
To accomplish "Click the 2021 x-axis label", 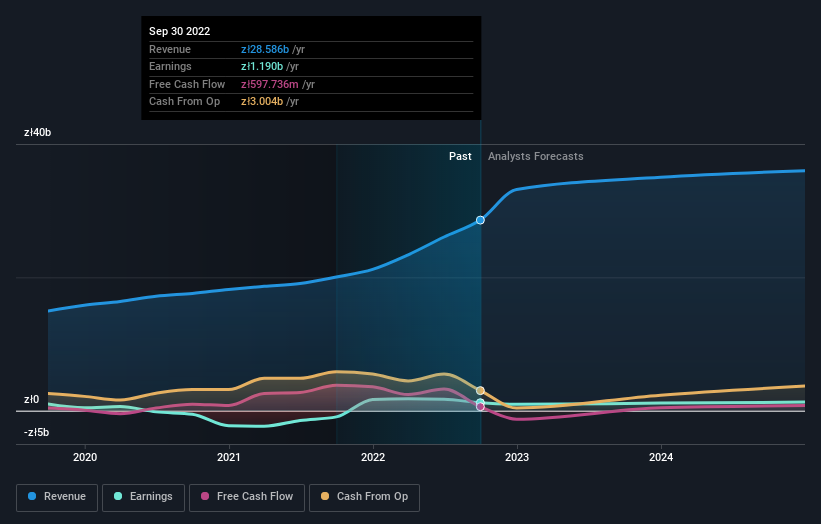I will click(229, 458).
